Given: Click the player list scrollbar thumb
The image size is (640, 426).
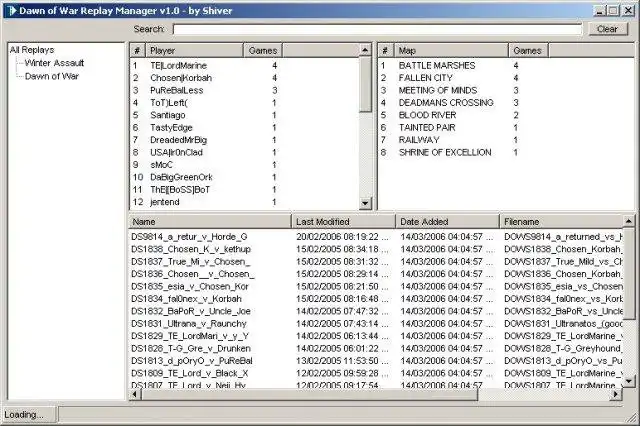Looking at the screenshot, I should (x=365, y=84).
